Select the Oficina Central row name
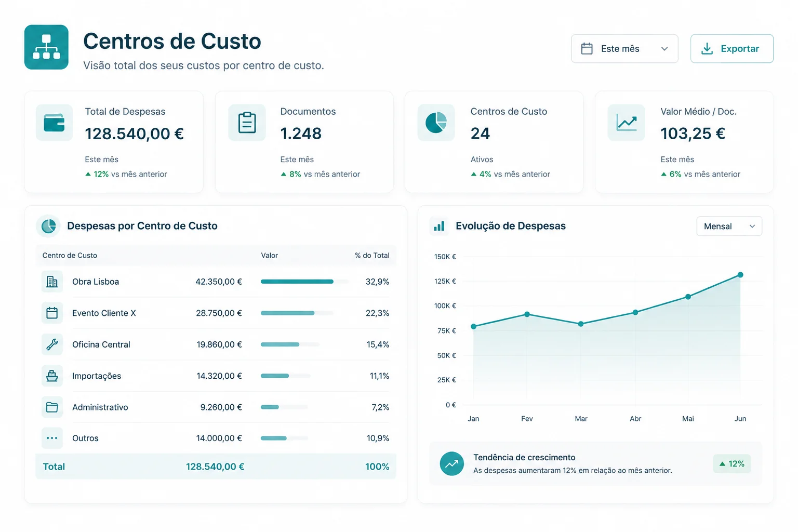 101,344
